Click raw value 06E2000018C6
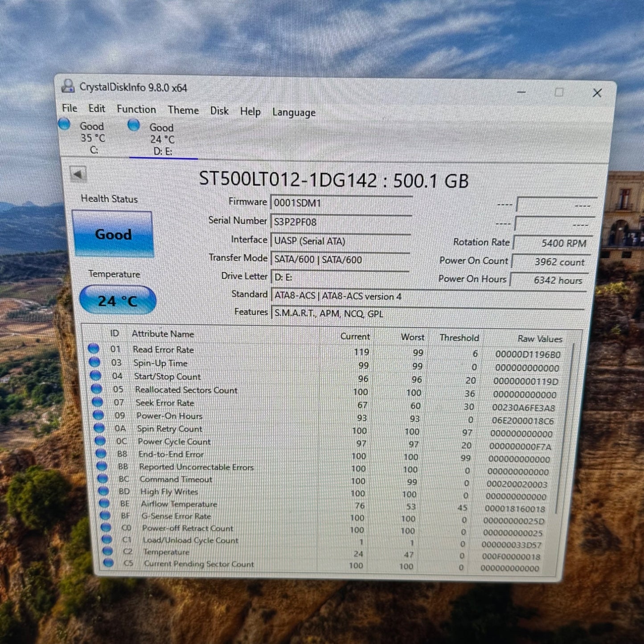 tap(523, 421)
